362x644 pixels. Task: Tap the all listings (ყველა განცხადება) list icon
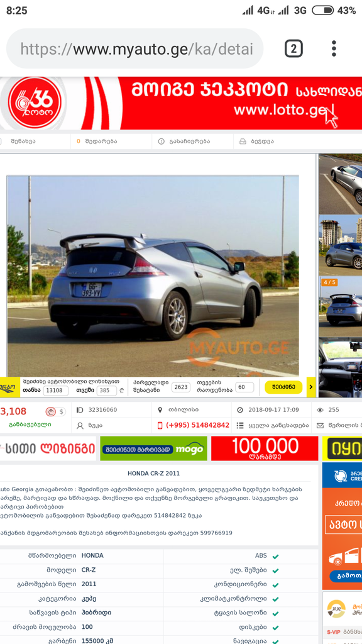tap(241, 425)
